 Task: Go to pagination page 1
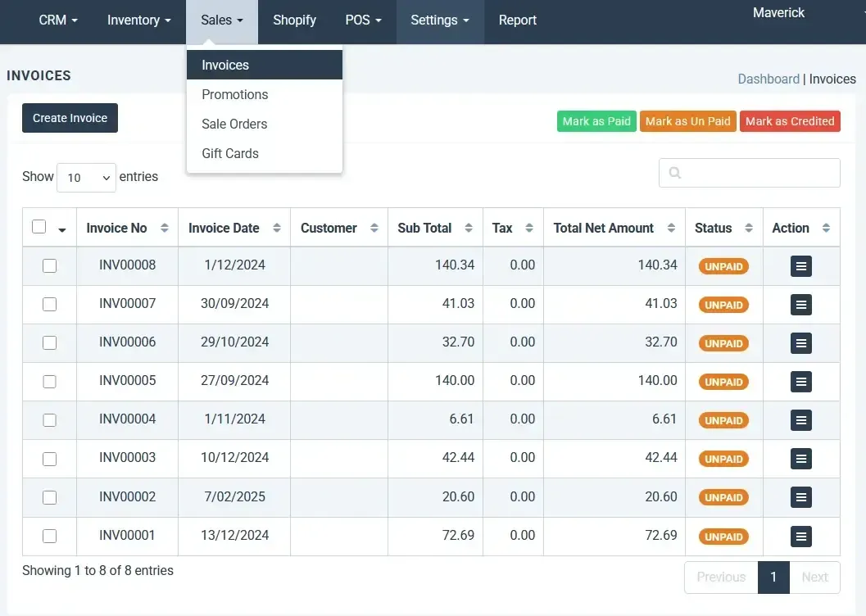click(773, 577)
